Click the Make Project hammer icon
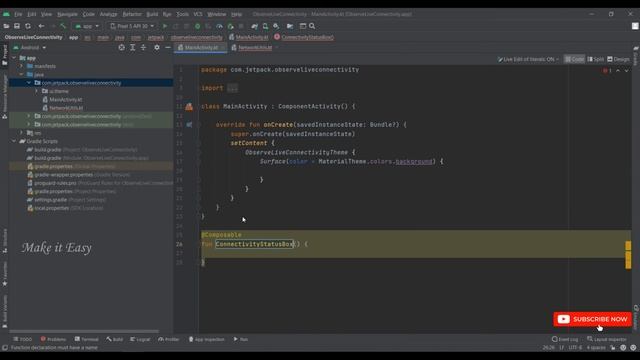The image size is (640, 360). pos(63,26)
